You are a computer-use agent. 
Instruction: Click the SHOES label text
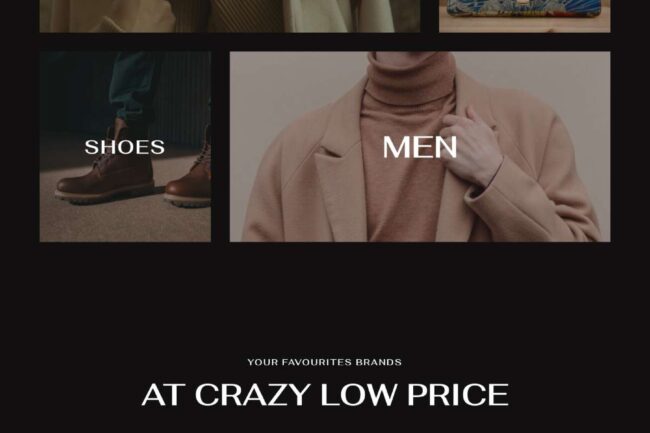pyautogui.click(x=125, y=147)
